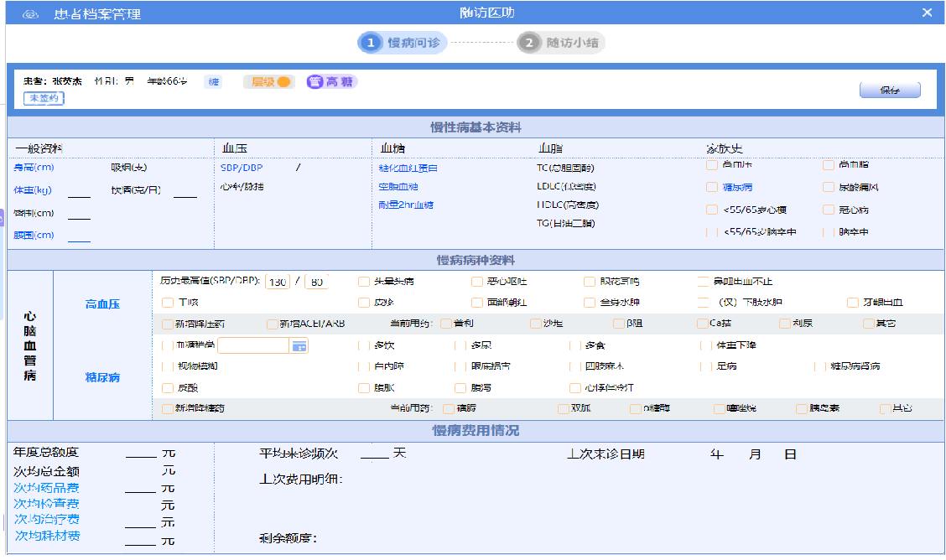Click the historical SBP field showing 130
Viewport: 946px width, 560px height.
[278, 282]
